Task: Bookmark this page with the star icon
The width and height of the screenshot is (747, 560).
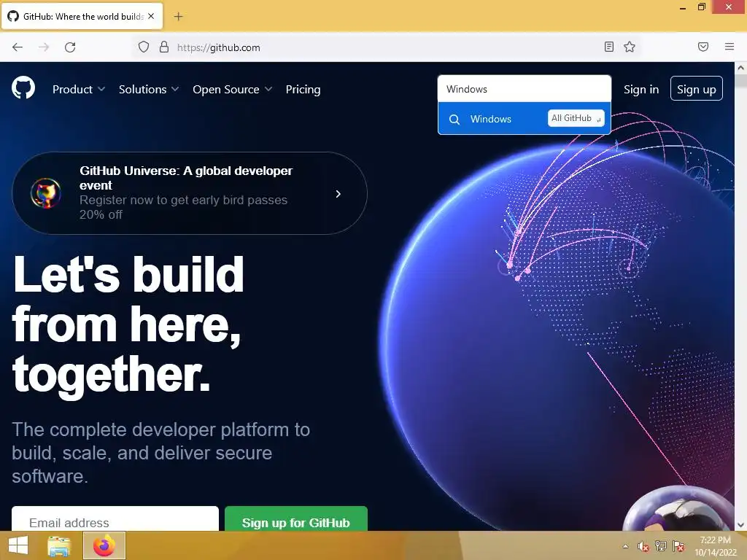Action: click(630, 47)
